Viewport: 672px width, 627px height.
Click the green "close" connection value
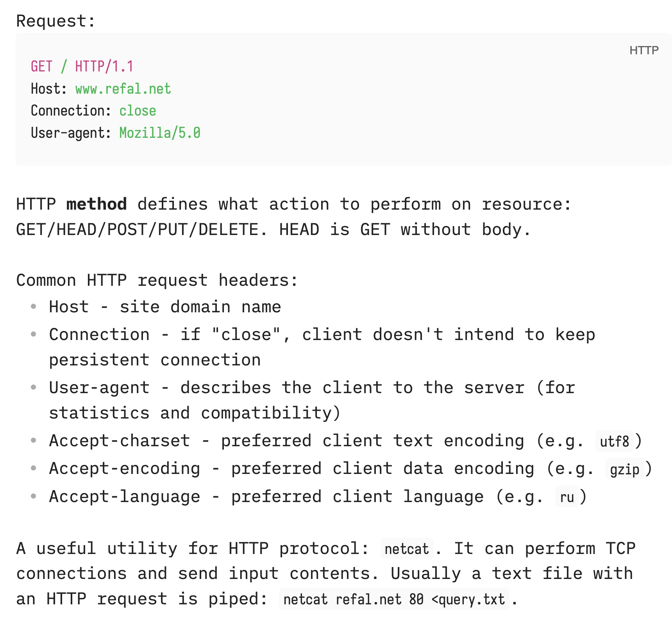[x=138, y=111]
